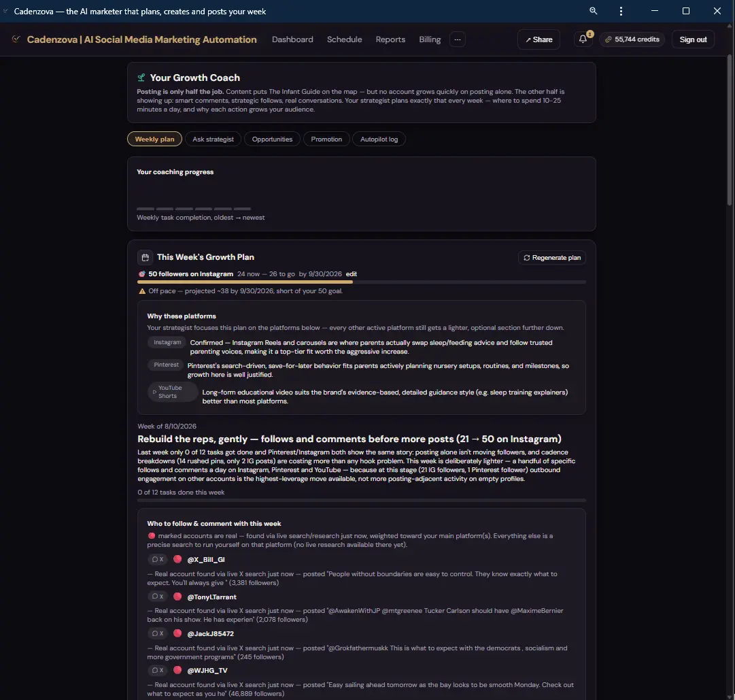The width and height of the screenshot is (735, 700).
Task: Open the Cadenzova brand title link
Action: 142,39
